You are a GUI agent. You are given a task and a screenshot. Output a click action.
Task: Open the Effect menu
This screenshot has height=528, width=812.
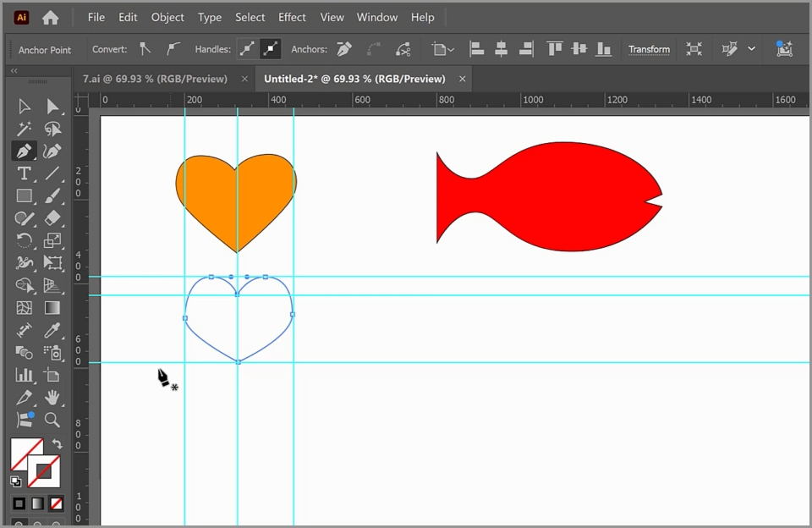292,17
